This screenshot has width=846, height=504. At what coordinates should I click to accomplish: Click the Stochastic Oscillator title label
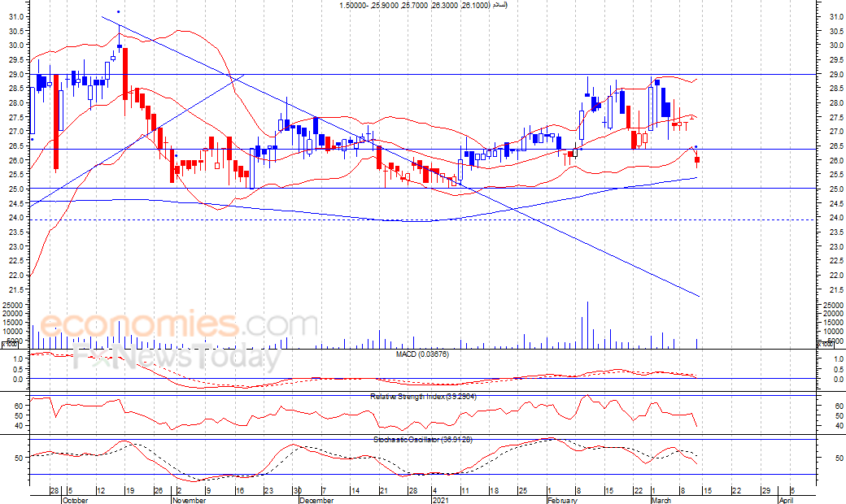coord(422,439)
